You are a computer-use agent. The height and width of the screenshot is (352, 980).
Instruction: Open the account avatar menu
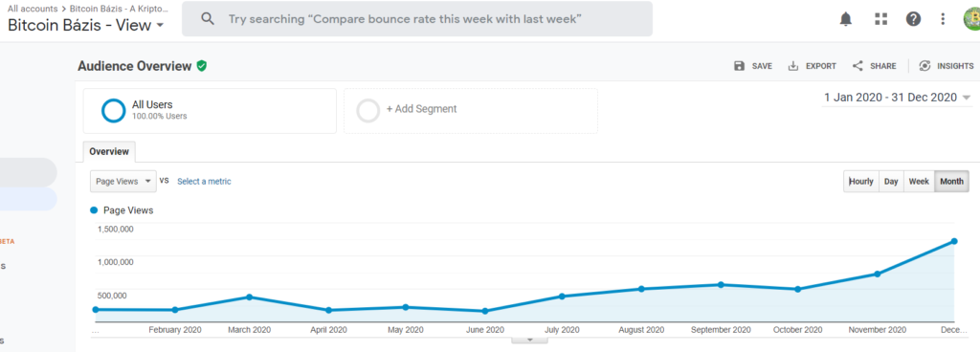click(x=972, y=19)
